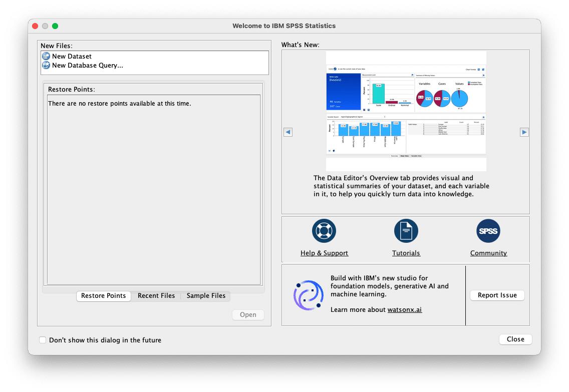Switch to Sample Files tab

tap(206, 296)
